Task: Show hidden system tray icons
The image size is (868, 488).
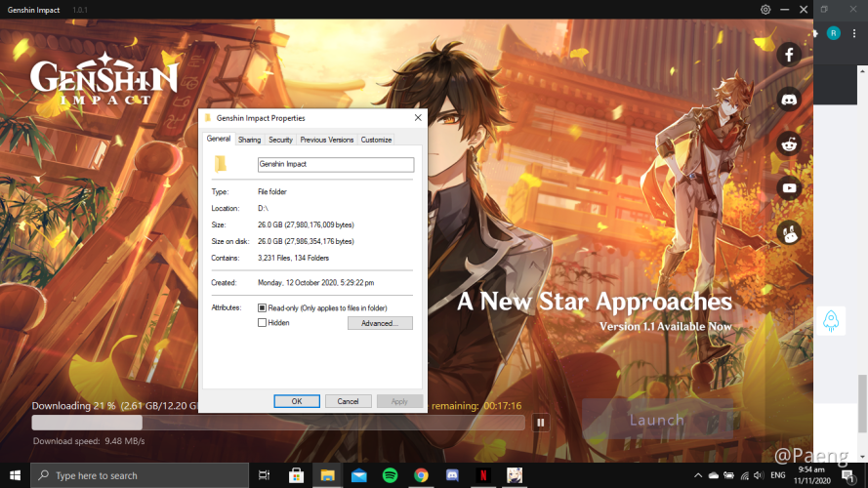Action: click(x=698, y=475)
